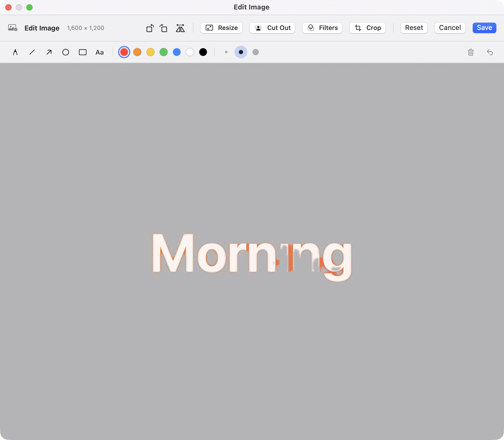Set the medium stroke thickness
The image size is (504, 440).
coord(241,52)
